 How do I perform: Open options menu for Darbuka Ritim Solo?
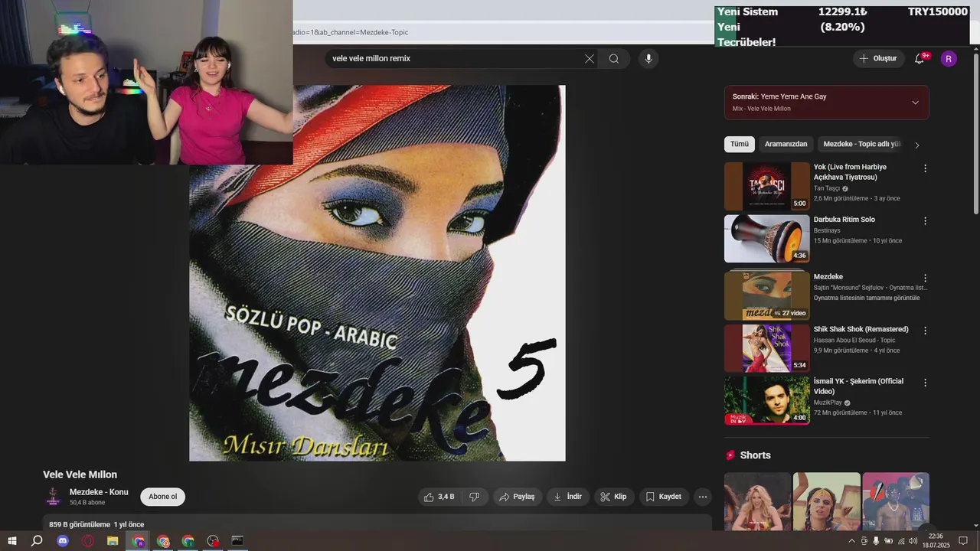pos(925,221)
